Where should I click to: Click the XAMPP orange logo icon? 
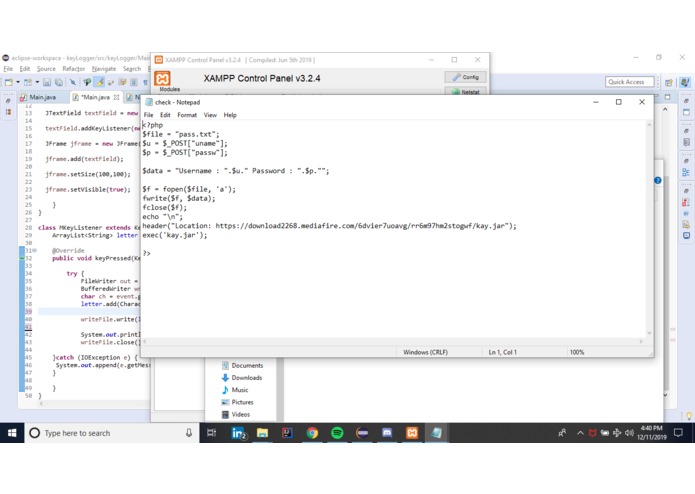[x=162, y=79]
